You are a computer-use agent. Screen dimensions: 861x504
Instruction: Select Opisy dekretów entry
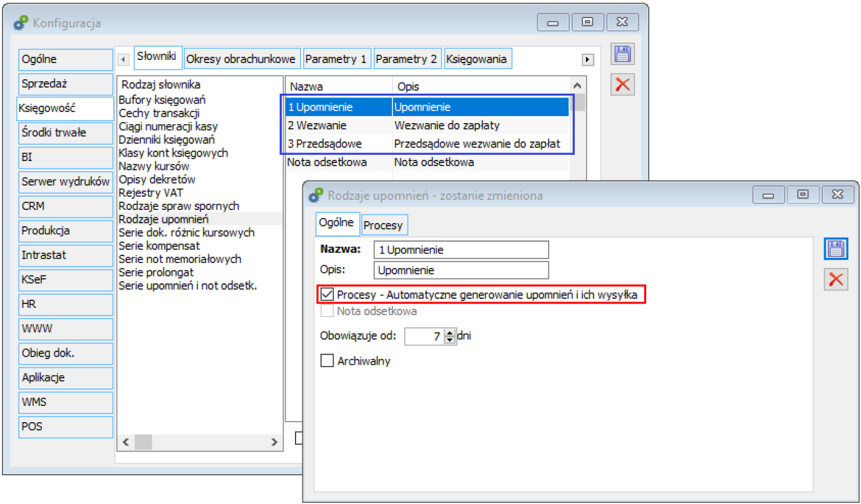tap(200, 179)
